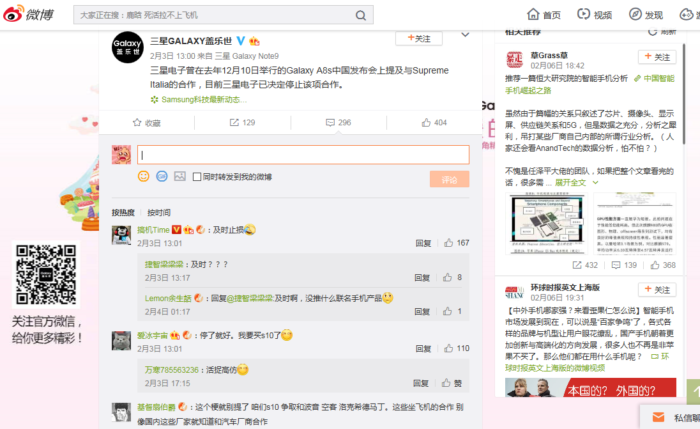The width and height of the screenshot is (700, 429).
Task: Click the 三星GALAXY盖乐世 profile avatar
Action: tap(128, 47)
